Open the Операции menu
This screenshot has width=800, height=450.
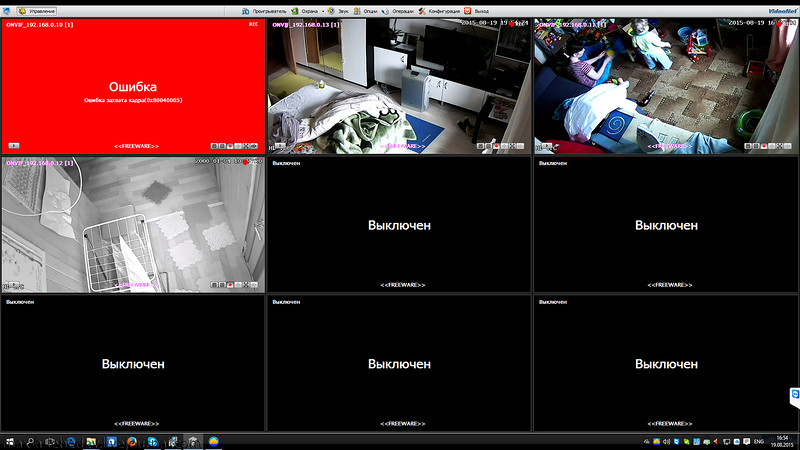pyautogui.click(x=403, y=11)
